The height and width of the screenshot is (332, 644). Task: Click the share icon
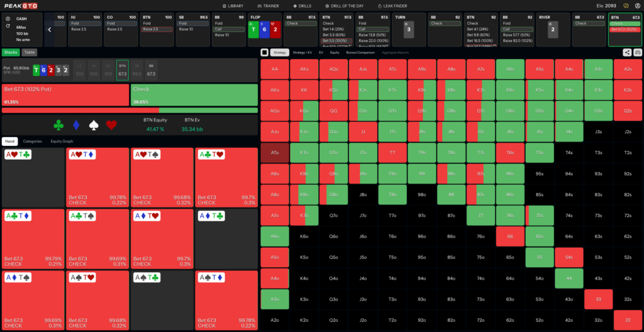tap(627, 52)
